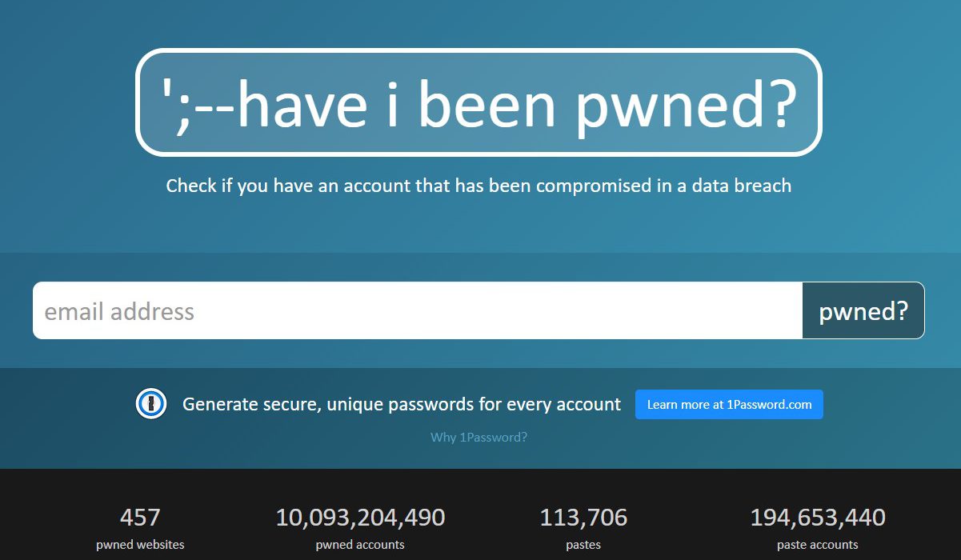The image size is (961, 560).
Task: Click the word 'have' in the logo
Action: [x=302, y=104]
